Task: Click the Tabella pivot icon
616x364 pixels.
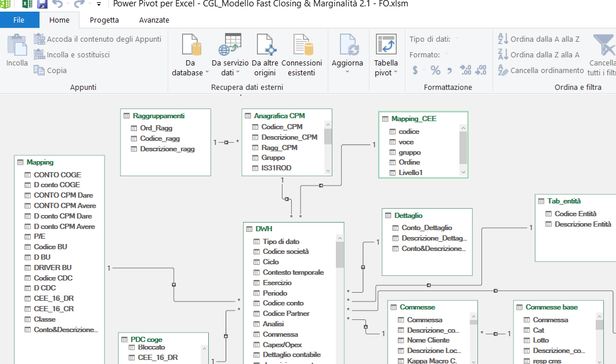Action: click(386, 44)
